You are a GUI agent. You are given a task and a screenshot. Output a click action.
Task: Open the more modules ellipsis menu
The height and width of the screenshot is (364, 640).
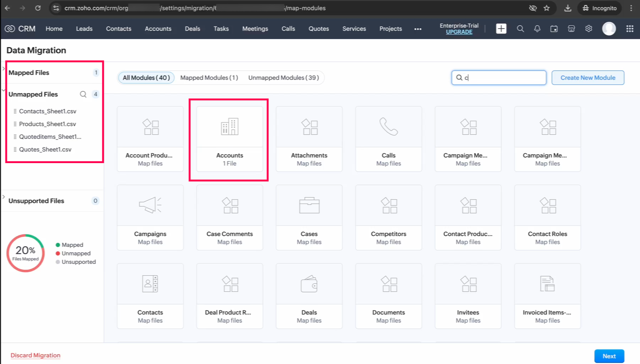[418, 29]
